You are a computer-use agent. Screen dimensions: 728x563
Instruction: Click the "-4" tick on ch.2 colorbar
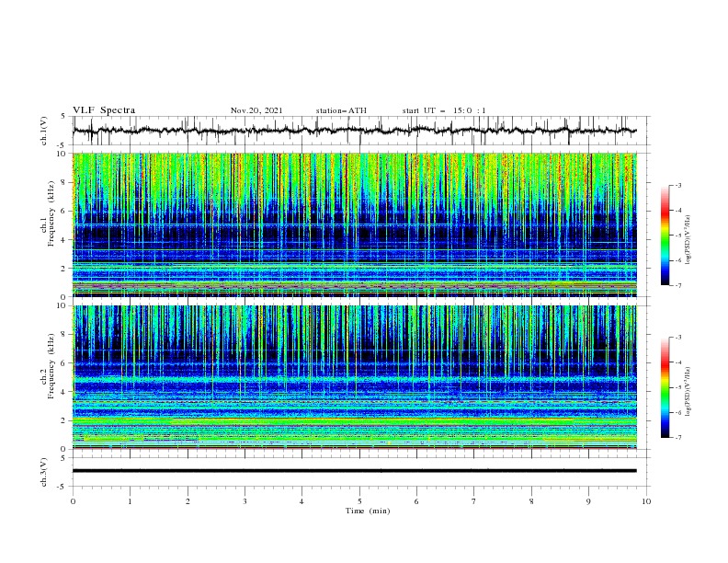pos(677,362)
